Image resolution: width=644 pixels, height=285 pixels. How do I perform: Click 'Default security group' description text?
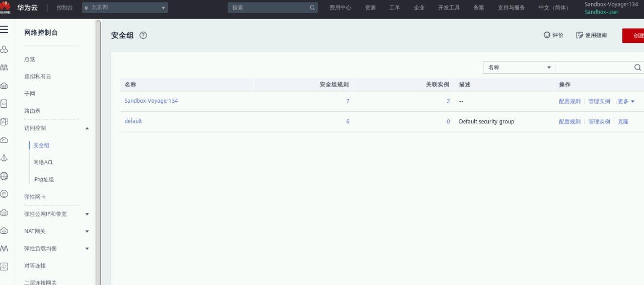pyautogui.click(x=486, y=121)
